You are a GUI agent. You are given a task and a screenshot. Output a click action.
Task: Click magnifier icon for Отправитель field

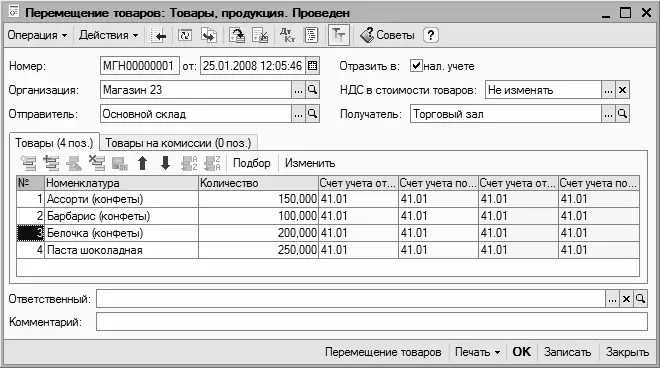click(312, 114)
